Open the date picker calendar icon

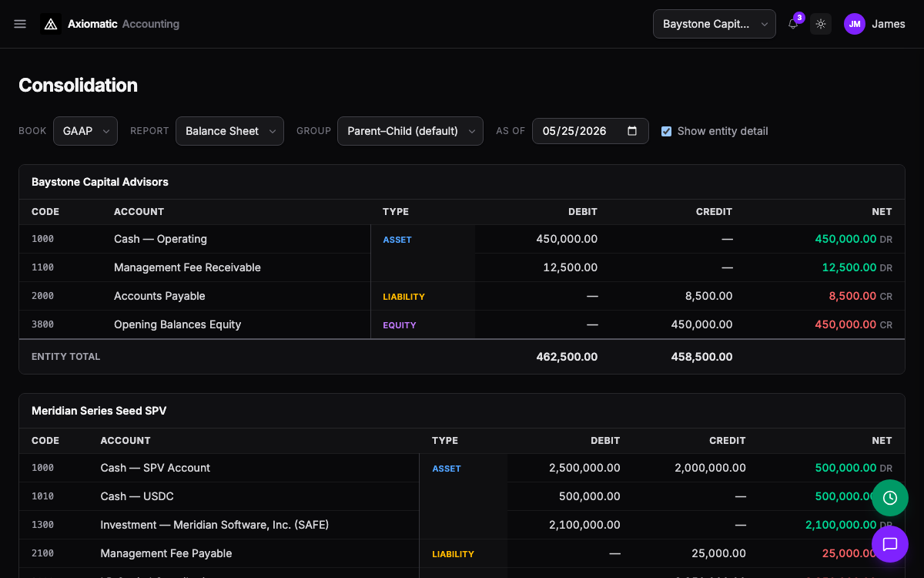pos(632,131)
